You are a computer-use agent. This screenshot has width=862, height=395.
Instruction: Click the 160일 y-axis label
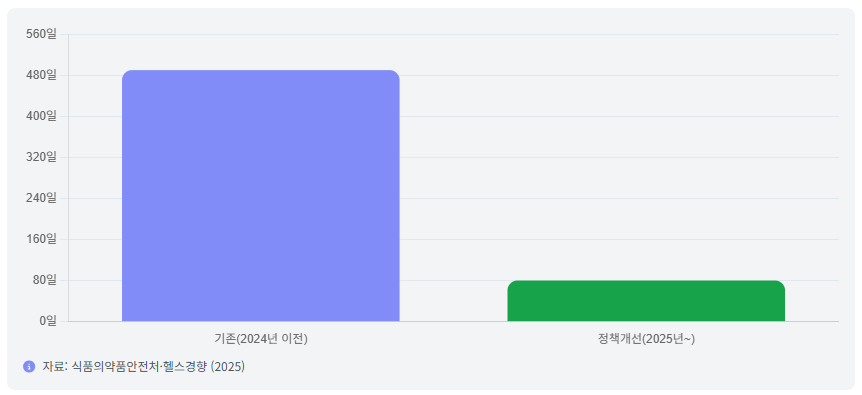[x=41, y=239]
